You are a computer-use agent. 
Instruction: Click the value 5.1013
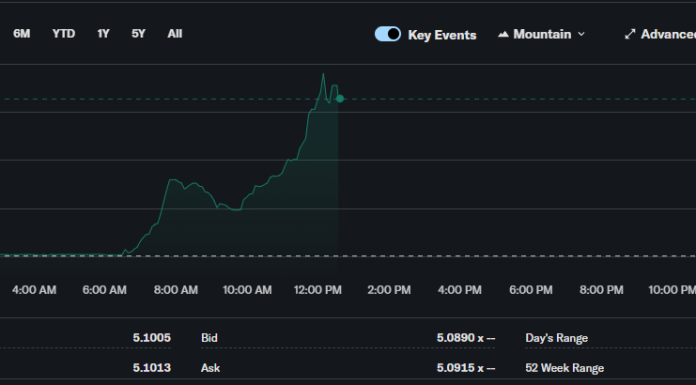[x=152, y=368]
